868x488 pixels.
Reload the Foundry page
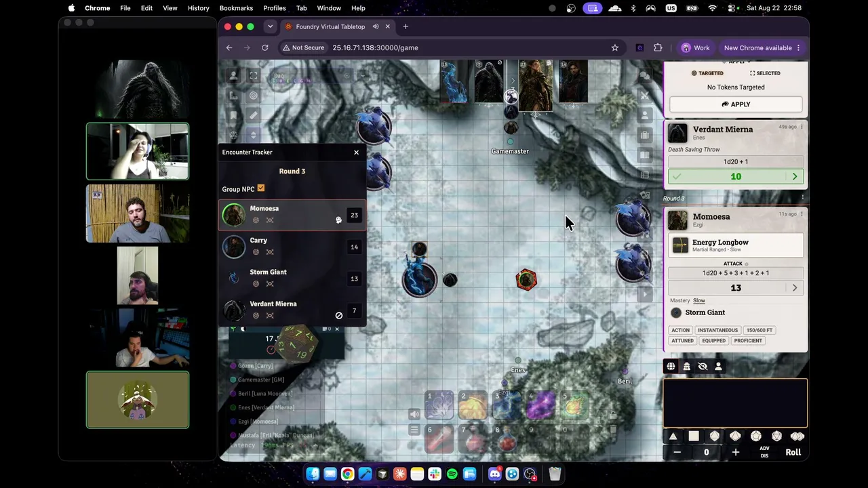pyautogui.click(x=265, y=47)
